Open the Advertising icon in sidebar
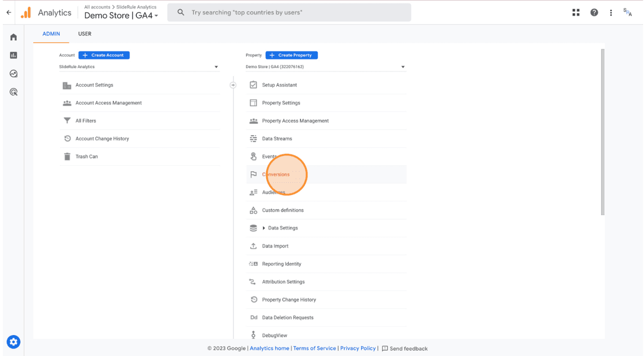Image resolution: width=644 pixels, height=356 pixels. tap(13, 92)
